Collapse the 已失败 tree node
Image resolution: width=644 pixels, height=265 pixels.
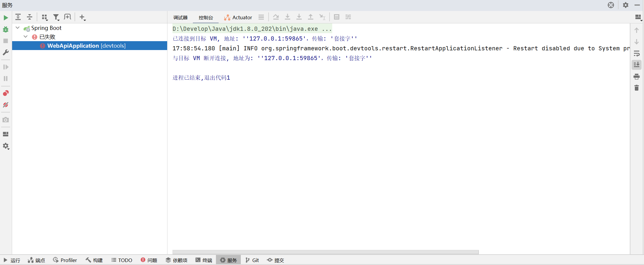26,37
